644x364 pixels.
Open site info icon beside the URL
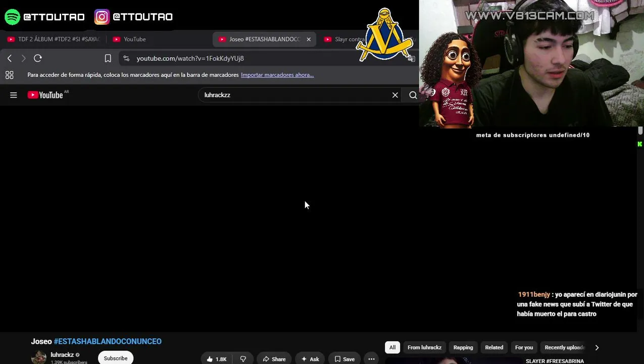tap(126, 59)
